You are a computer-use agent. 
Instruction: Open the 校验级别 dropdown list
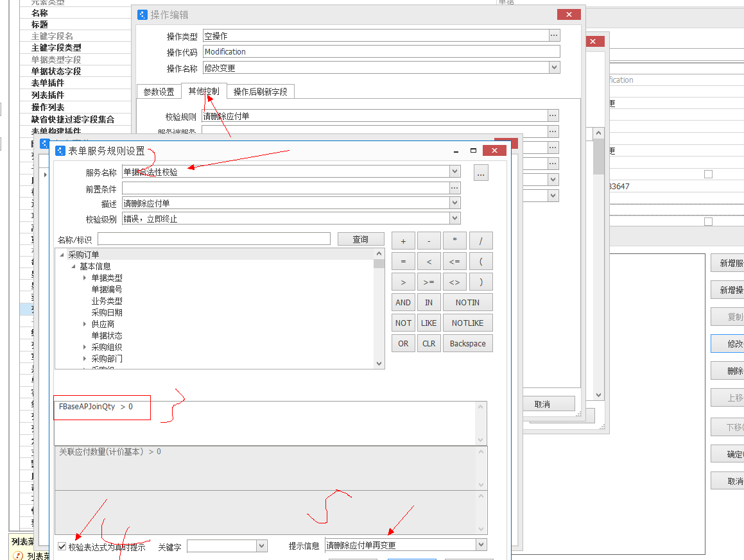point(454,219)
